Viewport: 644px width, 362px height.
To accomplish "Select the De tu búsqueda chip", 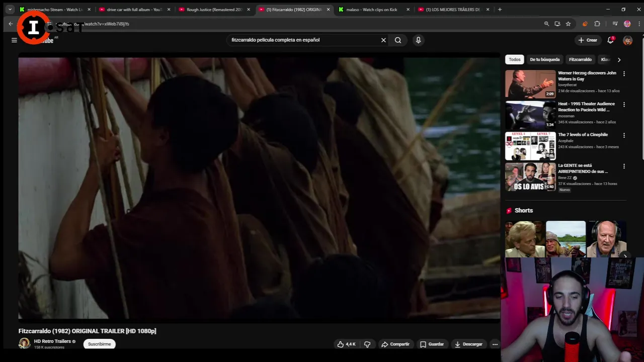I will (x=544, y=59).
